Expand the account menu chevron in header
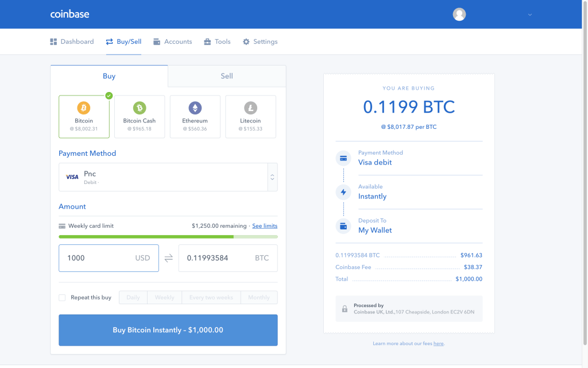This screenshot has width=588, height=368. coord(530,14)
